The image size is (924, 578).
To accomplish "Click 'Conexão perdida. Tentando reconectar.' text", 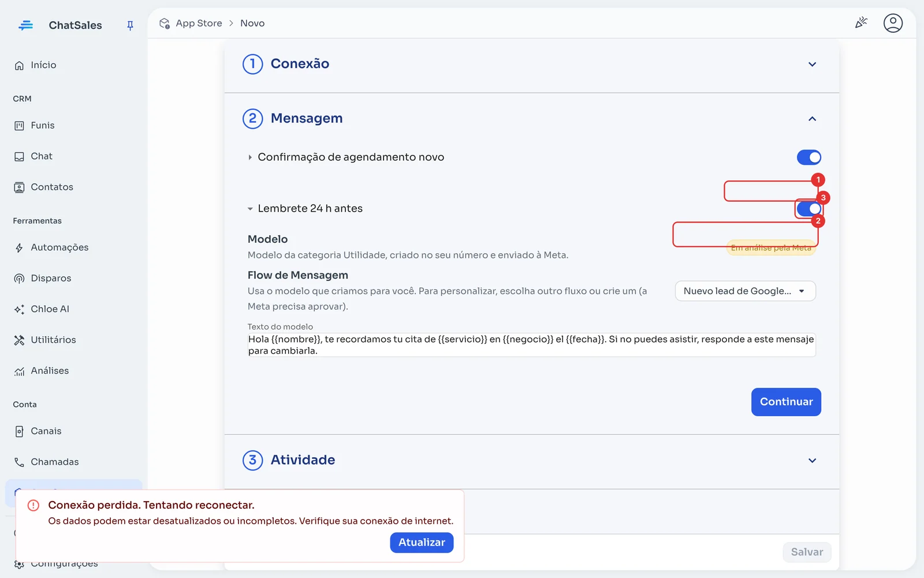I will coord(151,505).
